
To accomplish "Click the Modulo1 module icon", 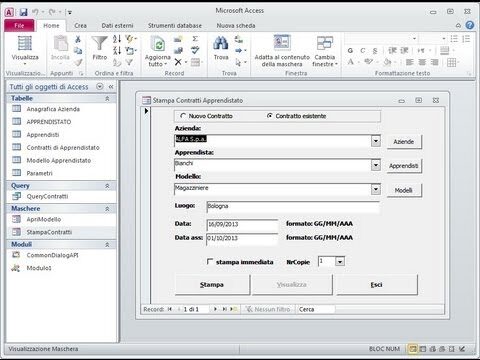I will coord(16,268).
